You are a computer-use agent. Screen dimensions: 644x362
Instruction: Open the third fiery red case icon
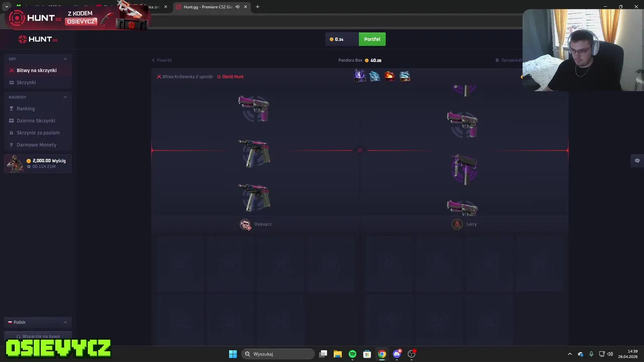tap(390, 76)
